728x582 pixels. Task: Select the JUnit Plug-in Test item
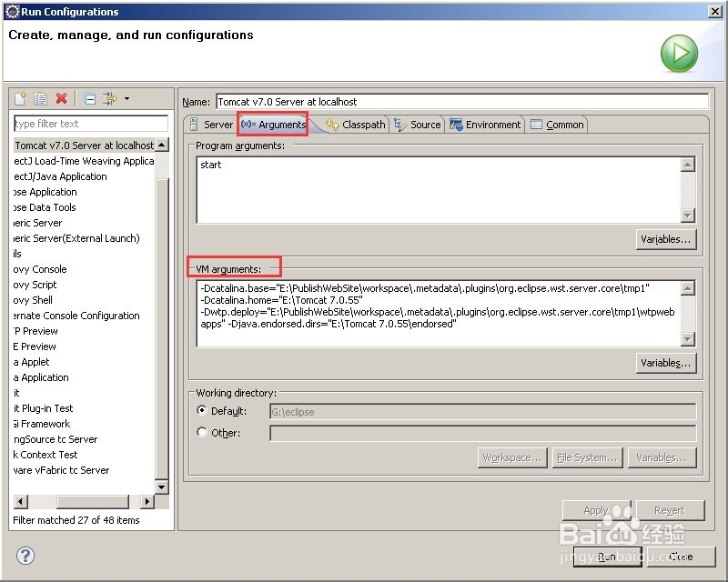pyautogui.click(x=44, y=408)
